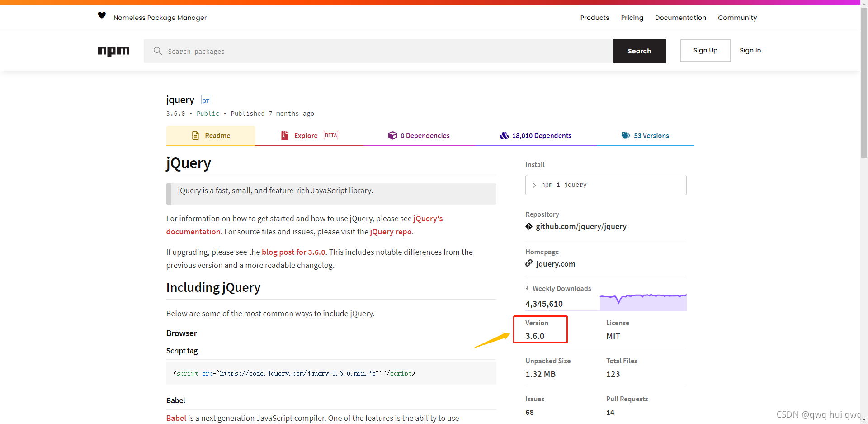Image resolution: width=868 pixels, height=424 pixels.
Task: Click the Published 7 months ago text
Action: pyautogui.click(x=273, y=114)
